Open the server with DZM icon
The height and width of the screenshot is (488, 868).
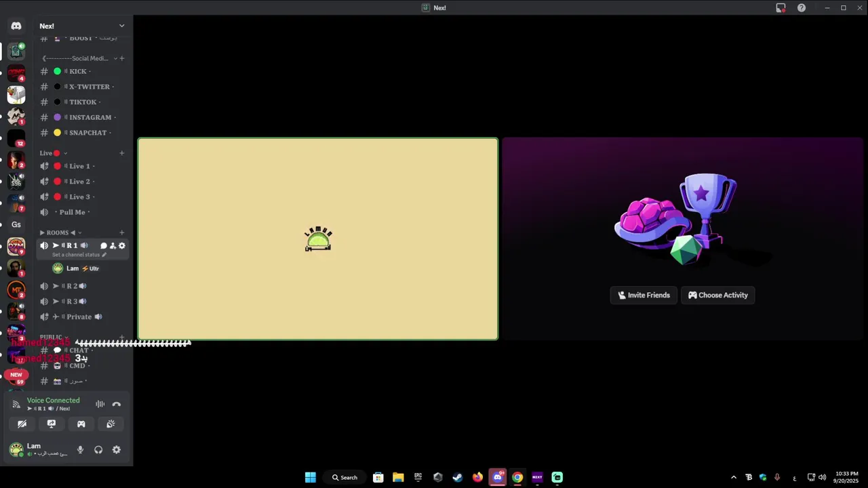[x=16, y=246]
